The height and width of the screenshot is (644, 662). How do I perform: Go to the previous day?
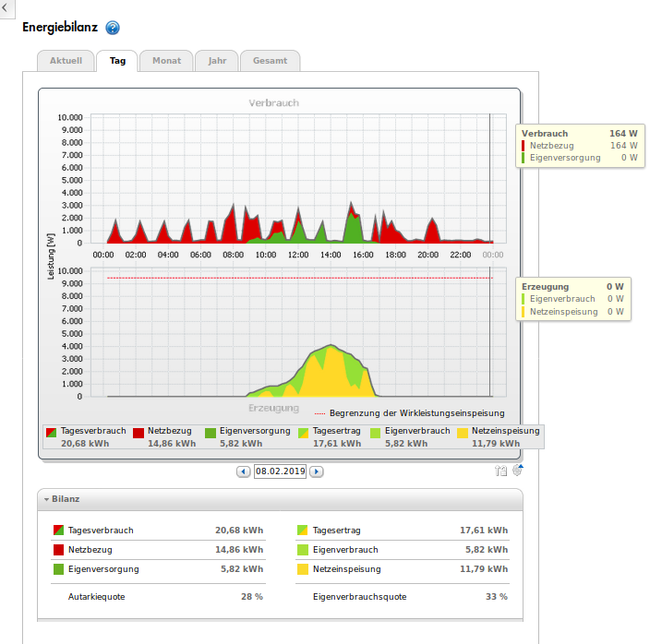pyautogui.click(x=244, y=471)
